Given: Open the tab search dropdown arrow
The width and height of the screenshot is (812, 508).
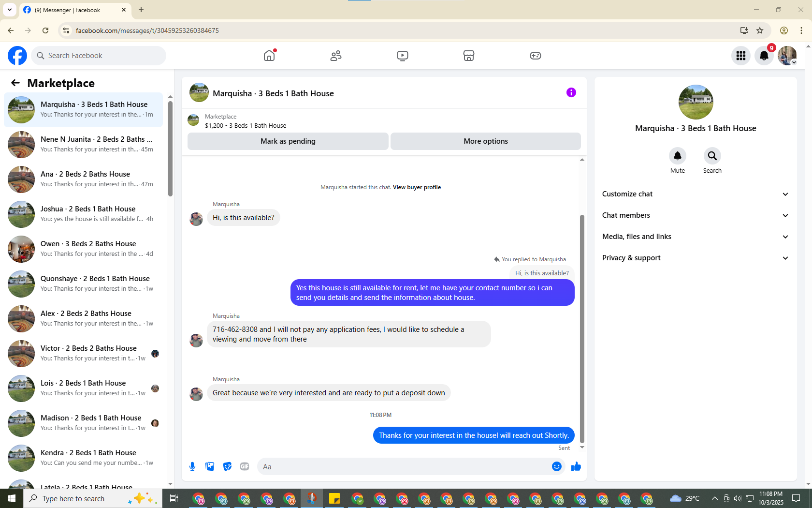Looking at the screenshot, I should click(x=10, y=10).
